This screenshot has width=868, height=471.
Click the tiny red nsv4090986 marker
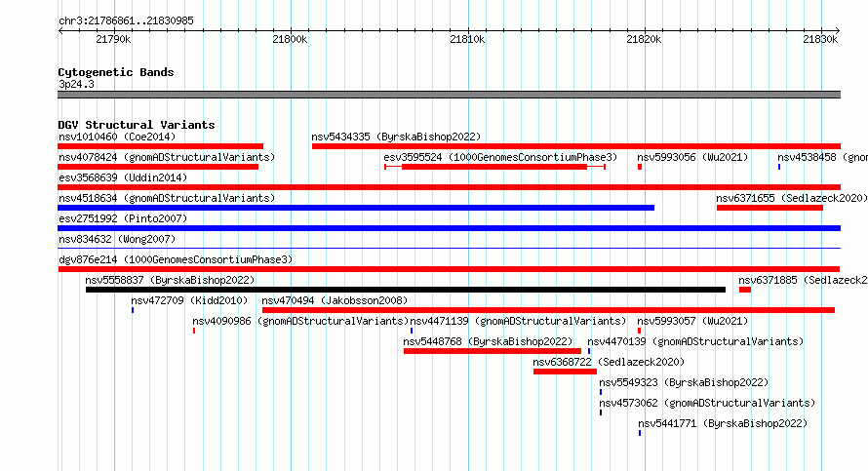[x=194, y=331]
